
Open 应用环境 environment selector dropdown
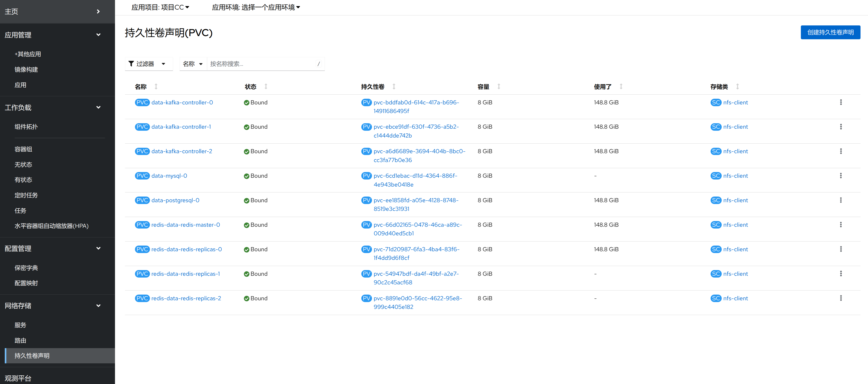click(256, 7)
